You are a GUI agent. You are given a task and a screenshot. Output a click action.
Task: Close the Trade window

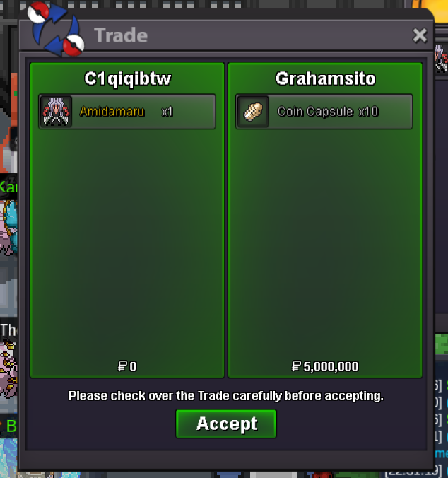click(420, 35)
